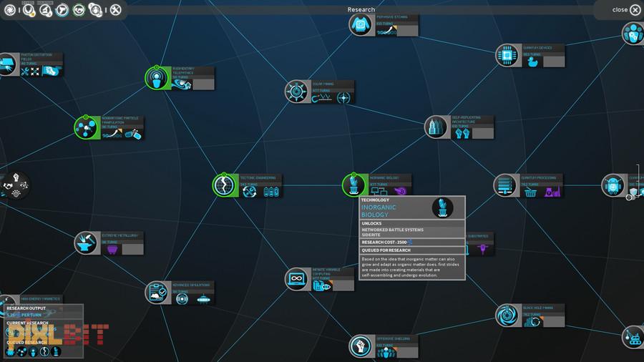Open the wrench and screwdriver settings icon
The height and width of the screenshot is (362, 644).
(115, 10)
